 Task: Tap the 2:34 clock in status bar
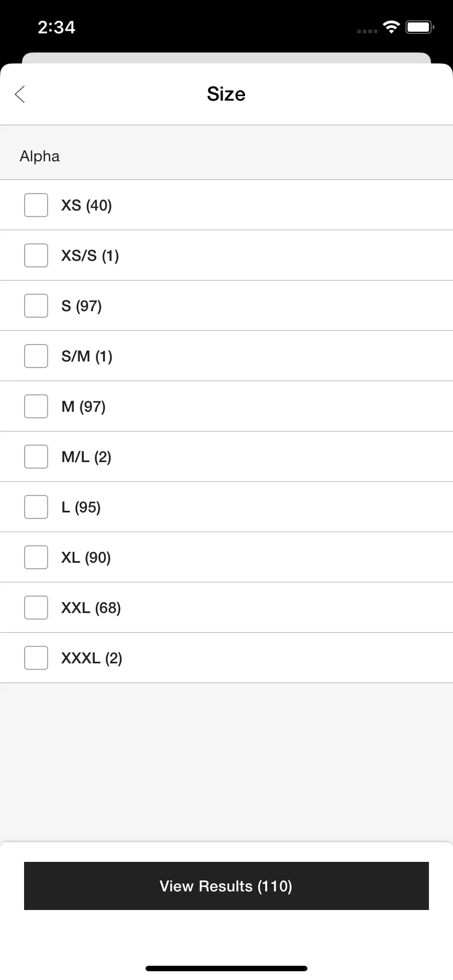[56, 27]
